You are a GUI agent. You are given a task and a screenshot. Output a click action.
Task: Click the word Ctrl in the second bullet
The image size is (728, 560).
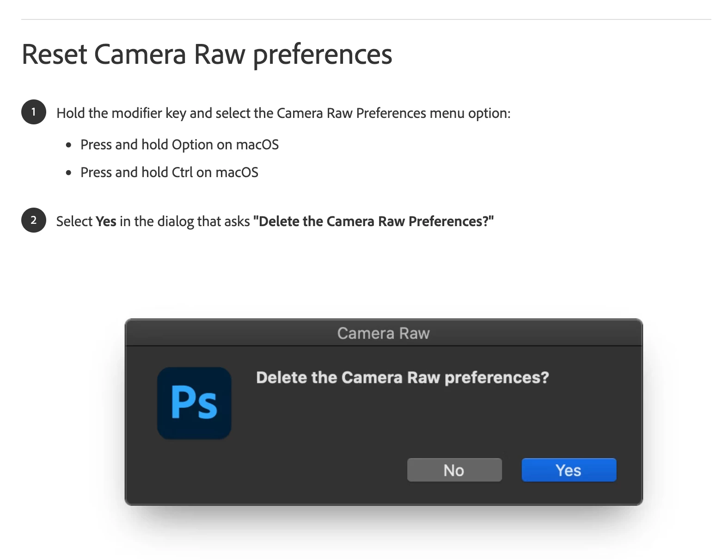point(182,172)
